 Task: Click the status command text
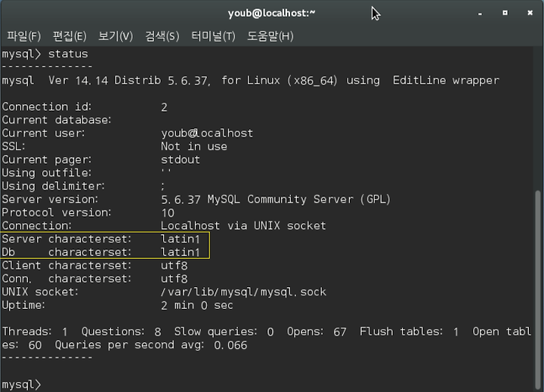coord(68,54)
